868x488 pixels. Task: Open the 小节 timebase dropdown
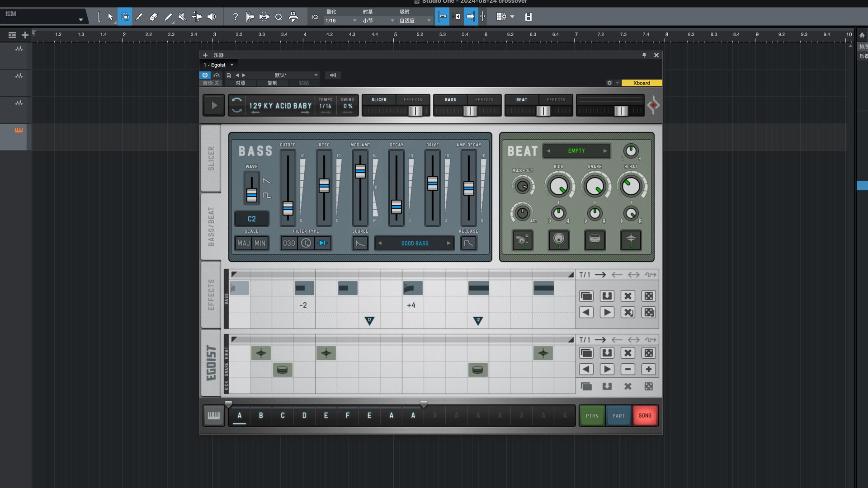378,20
